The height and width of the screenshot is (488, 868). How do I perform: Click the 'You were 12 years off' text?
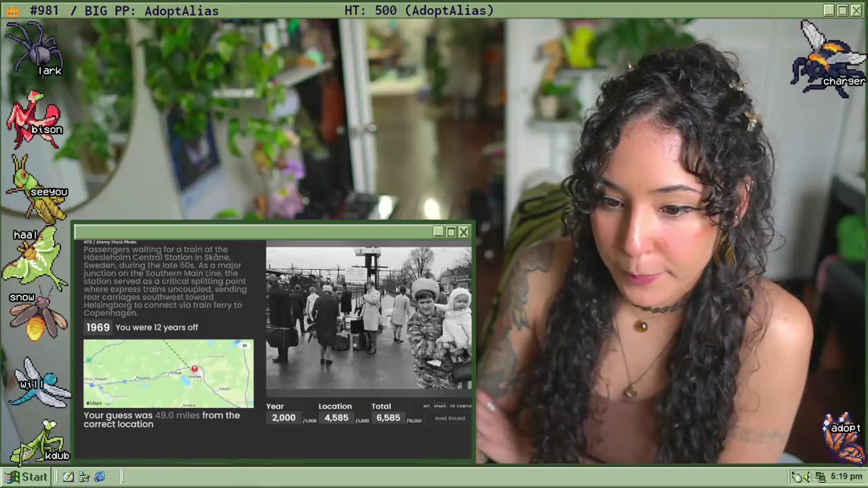click(156, 328)
